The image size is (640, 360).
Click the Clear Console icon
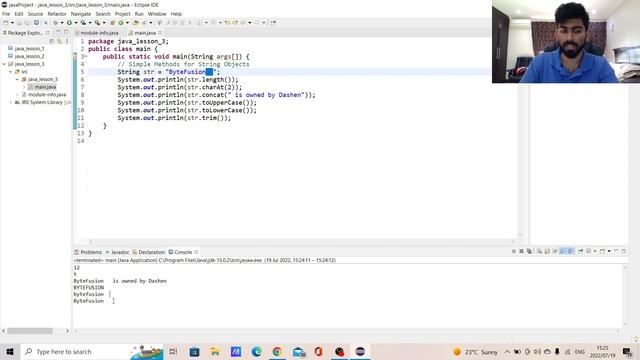tap(539, 251)
